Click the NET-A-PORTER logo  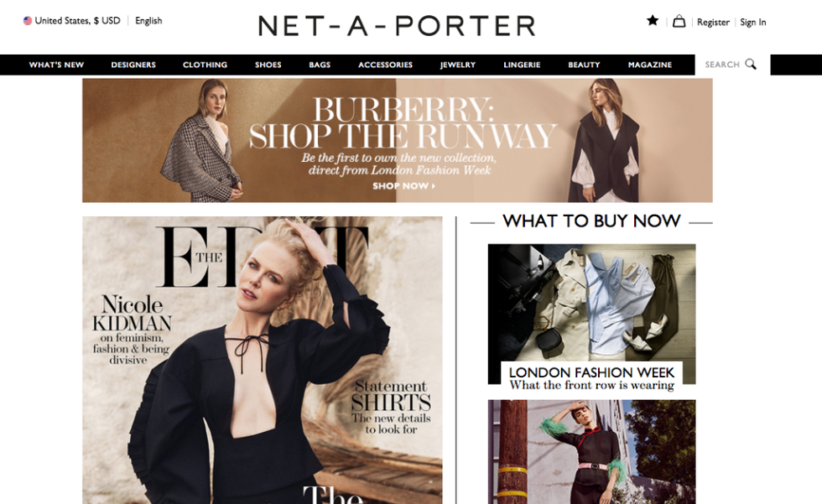point(397,26)
